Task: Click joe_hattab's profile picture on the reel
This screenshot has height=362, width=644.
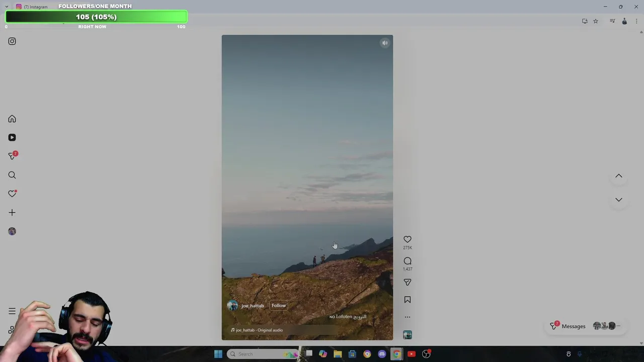Action: (232, 306)
